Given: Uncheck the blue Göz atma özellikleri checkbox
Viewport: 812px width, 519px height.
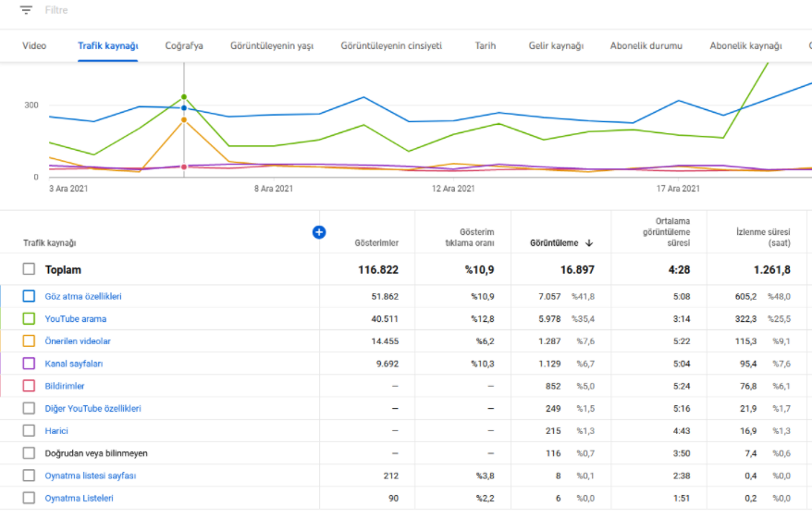Looking at the screenshot, I should (x=29, y=296).
